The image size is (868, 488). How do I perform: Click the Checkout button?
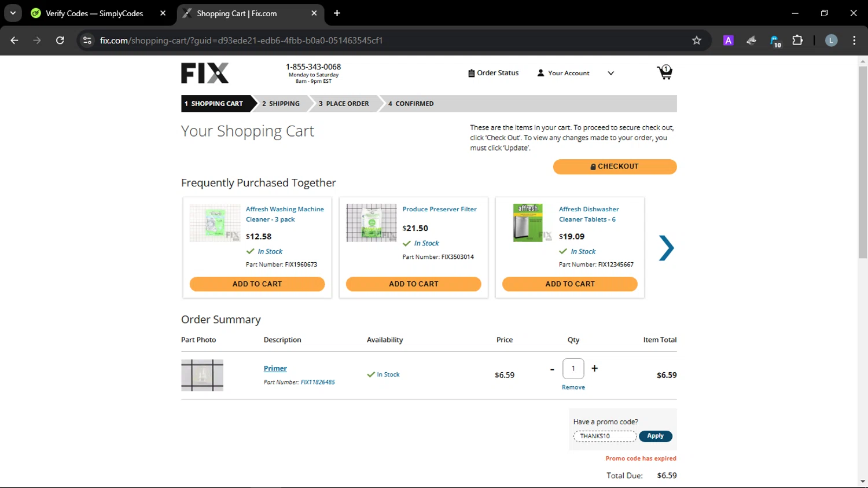point(615,167)
